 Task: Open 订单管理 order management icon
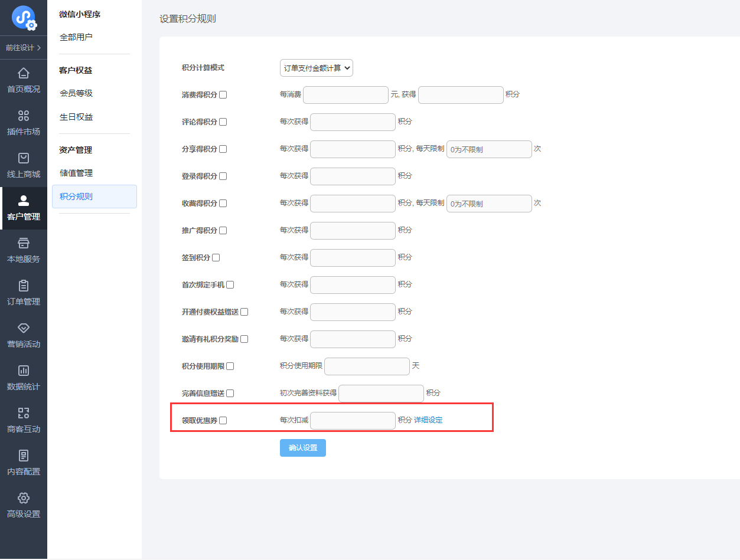pyautogui.click(x=24, y=286)
